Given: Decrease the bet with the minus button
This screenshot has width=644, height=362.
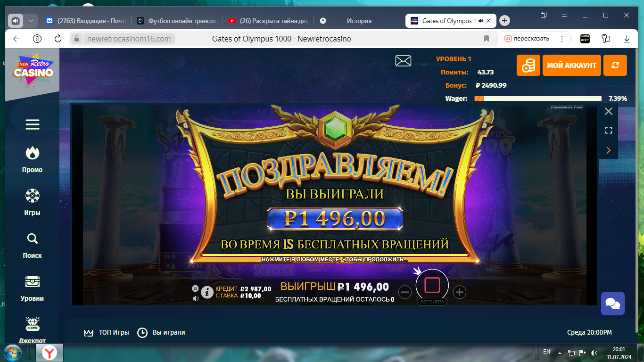Looking at the screenshot, I should 405,292.
